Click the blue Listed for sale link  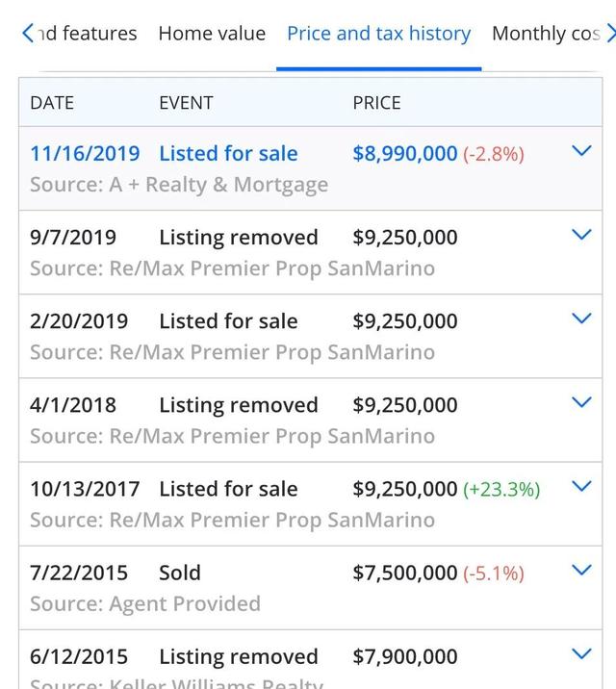[228, 154]
